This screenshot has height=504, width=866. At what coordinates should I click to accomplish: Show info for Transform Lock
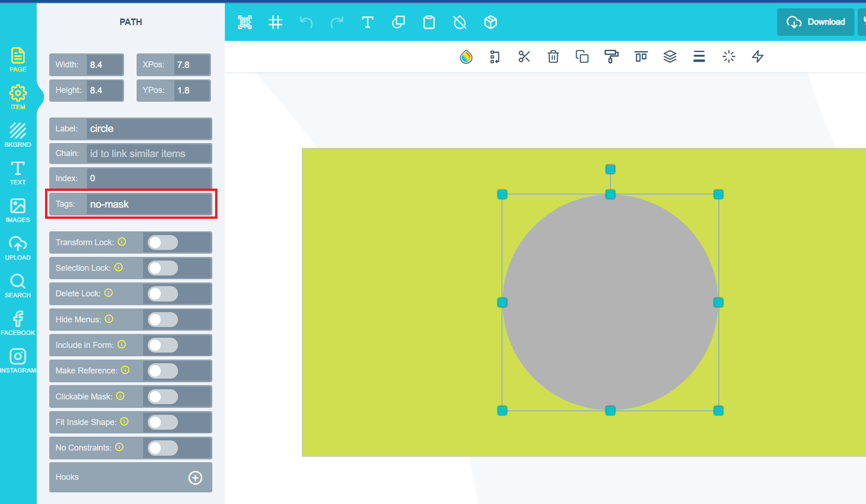pyautogui.click(x=122, y=242)
